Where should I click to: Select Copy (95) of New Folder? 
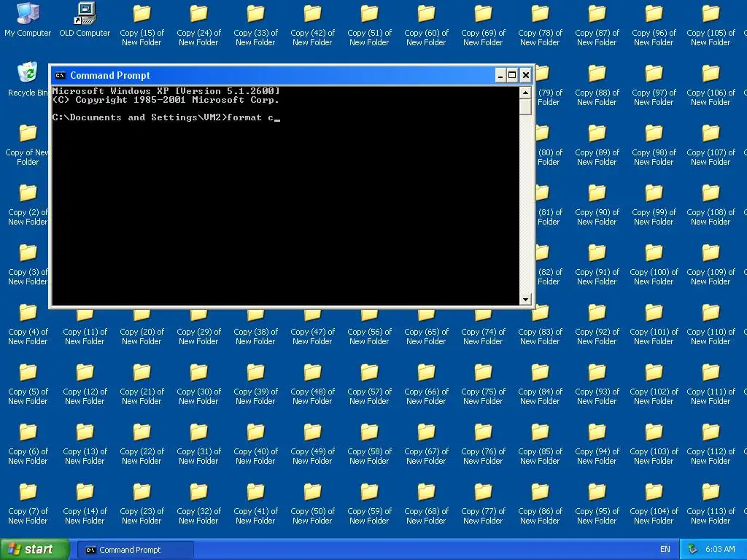[597, 503]
